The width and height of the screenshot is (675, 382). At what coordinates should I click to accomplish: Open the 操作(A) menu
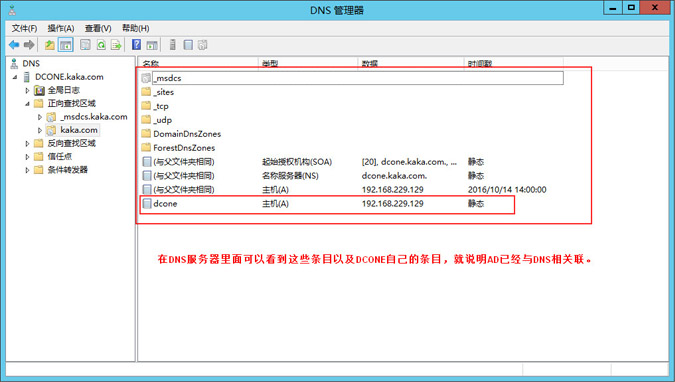(x=61, y=28)
